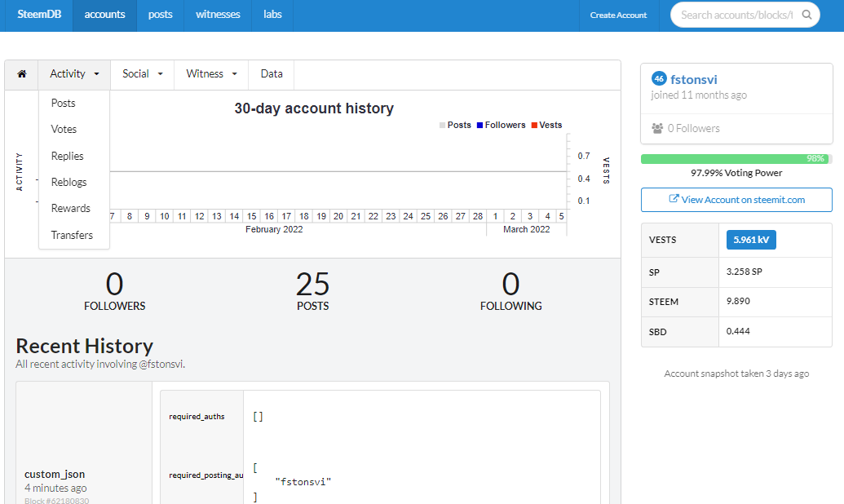
Task: Click the 97.99% Voting Power text
Action: coord(736,173)
